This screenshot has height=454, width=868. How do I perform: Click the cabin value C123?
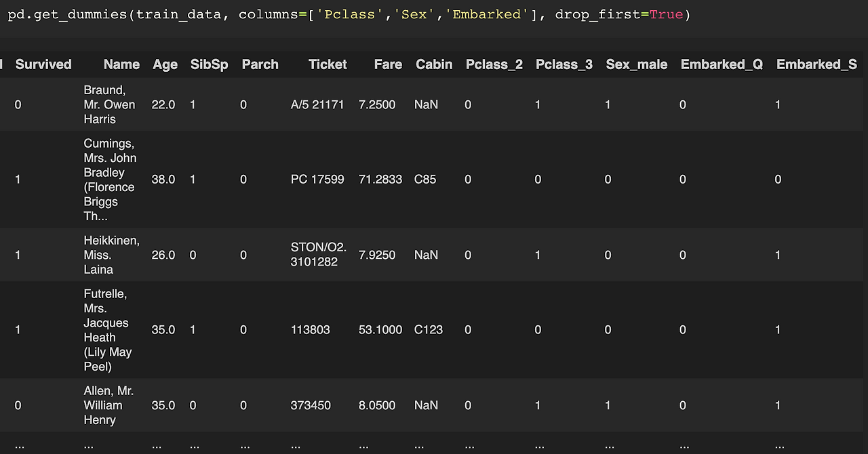point(429,330)
